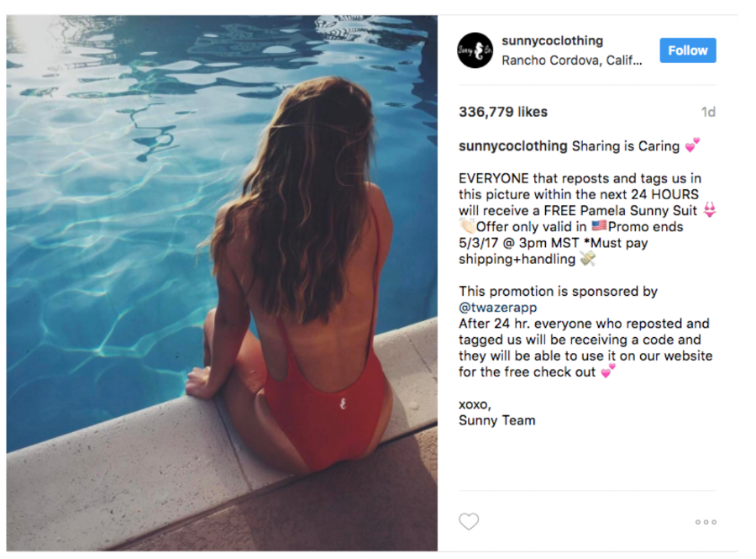The height and width of the screenshot is (559, 756).
Task: Click the money emoji after 'shipping+handling'
Action: (588, 259)
